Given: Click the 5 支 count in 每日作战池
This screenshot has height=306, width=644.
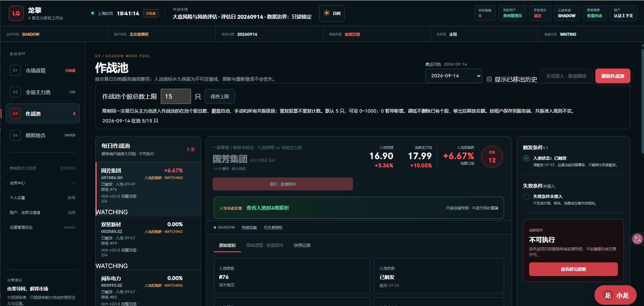Looking at the screenshot, I should (x=191, y=149).
